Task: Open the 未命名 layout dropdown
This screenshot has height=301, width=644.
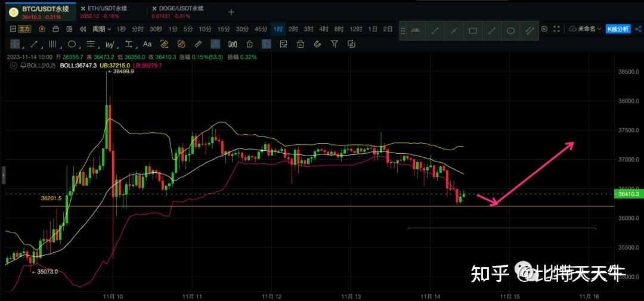Action: (590, 29)
